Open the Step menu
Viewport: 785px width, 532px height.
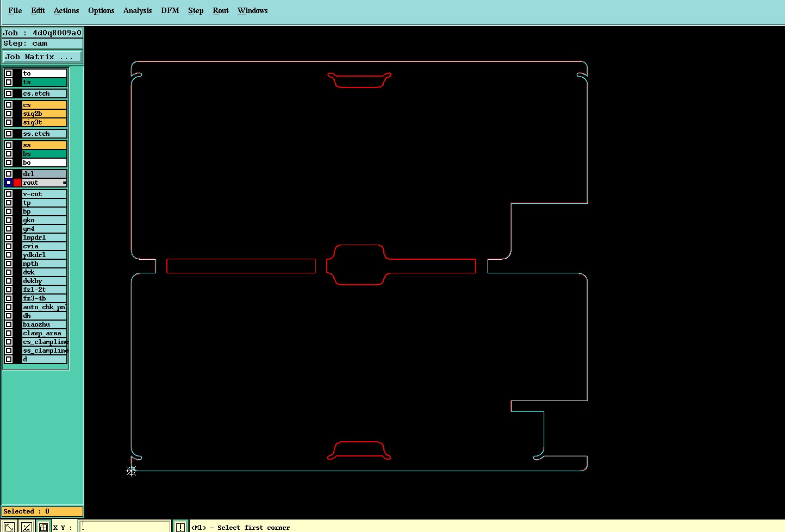(196, 10)
